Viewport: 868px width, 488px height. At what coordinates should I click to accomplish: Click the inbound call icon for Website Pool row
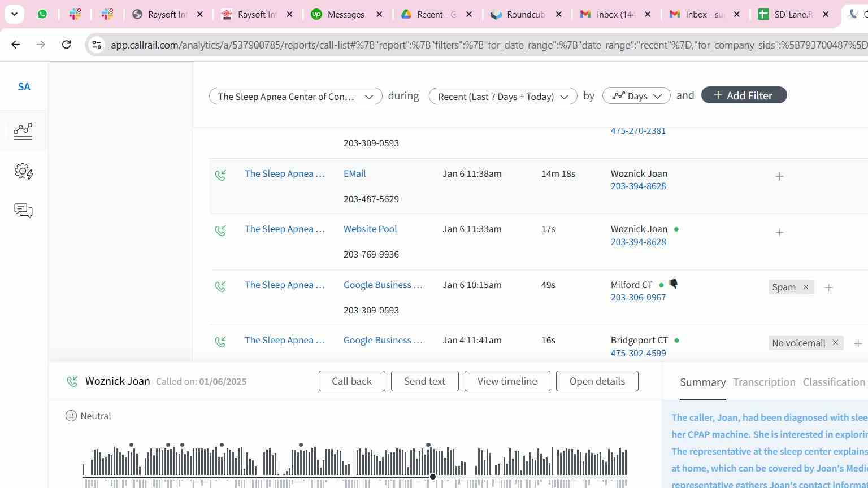coord(220,231)
